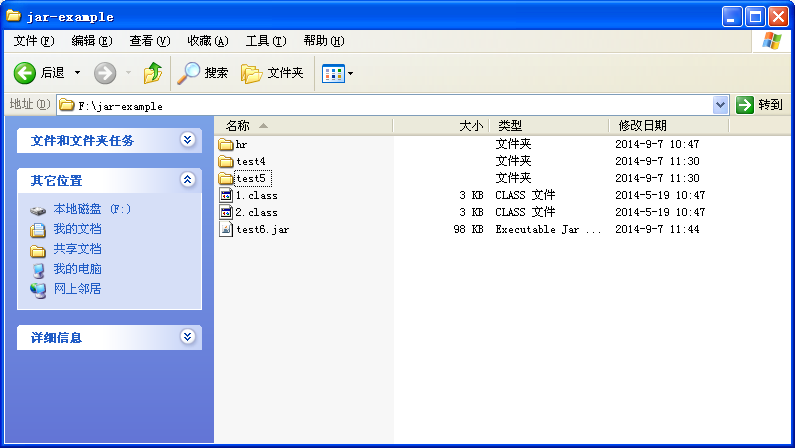Click the 后退 label on toolbar
Viewport: 795px width, 448px height.
(53, 73)
